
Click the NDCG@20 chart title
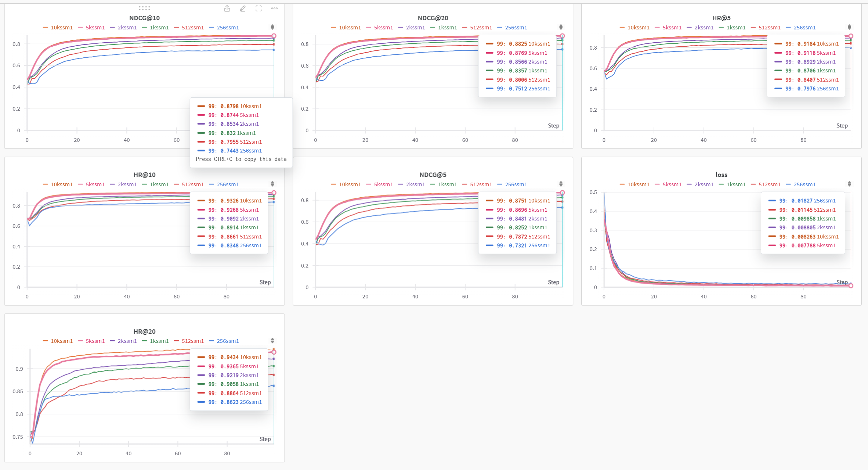[433, 18]
